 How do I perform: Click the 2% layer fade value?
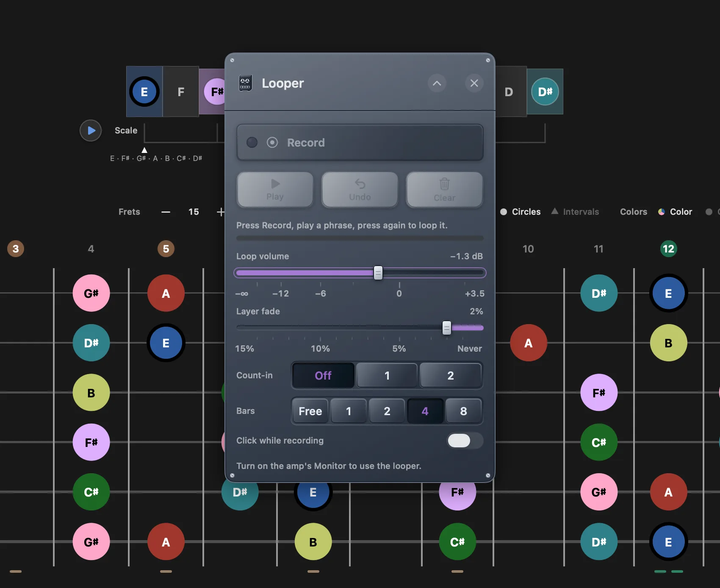476,311
